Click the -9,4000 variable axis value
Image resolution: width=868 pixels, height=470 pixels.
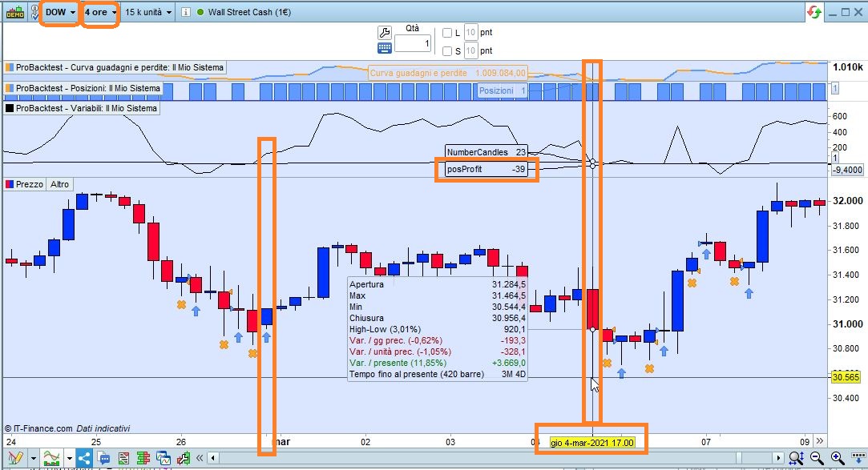coord(847,170)
